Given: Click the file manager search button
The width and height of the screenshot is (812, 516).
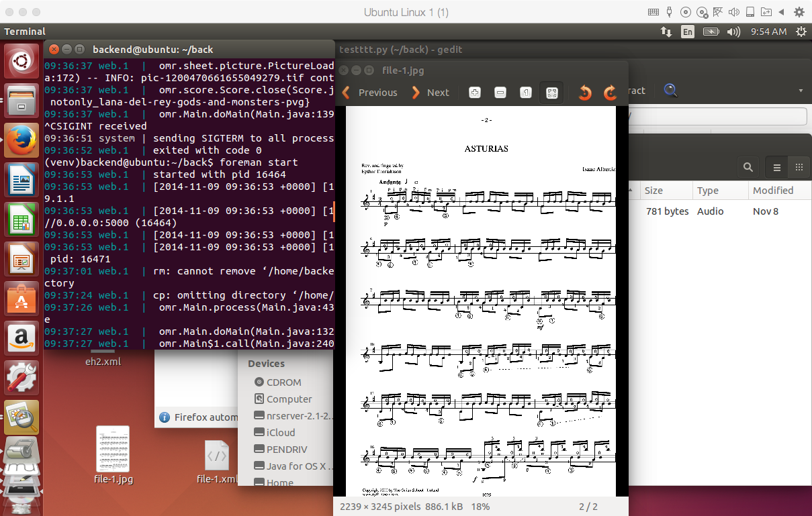Looking at the screenshot, I should click(748, 167).
